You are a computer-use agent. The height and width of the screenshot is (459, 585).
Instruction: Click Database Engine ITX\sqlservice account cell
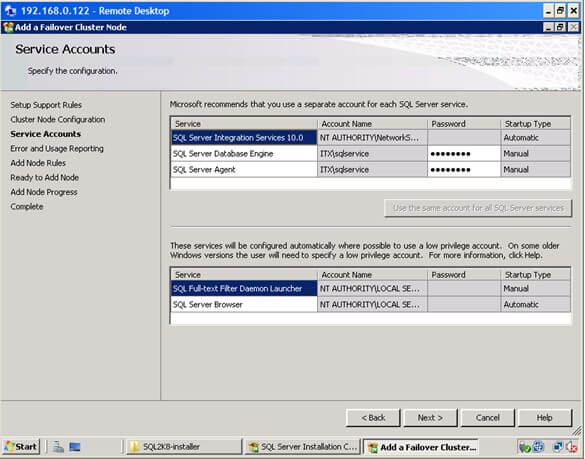pyautogui.click(x=372, y=154)
